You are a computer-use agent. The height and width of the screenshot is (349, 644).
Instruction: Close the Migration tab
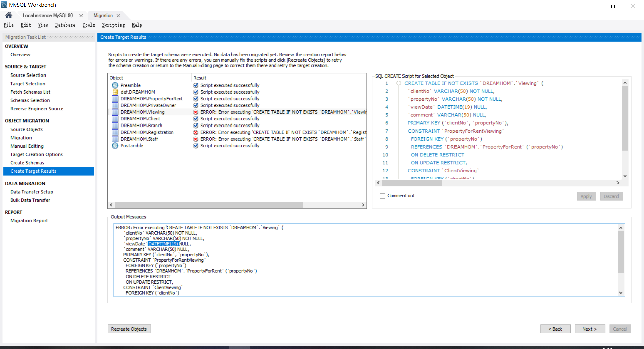118,15
